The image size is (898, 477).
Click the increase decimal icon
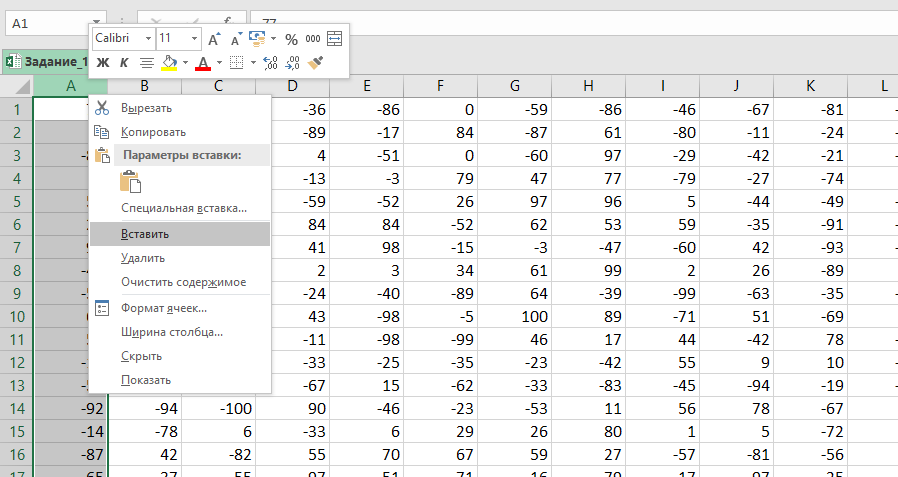pyautogui.click(x=271, y=63)
